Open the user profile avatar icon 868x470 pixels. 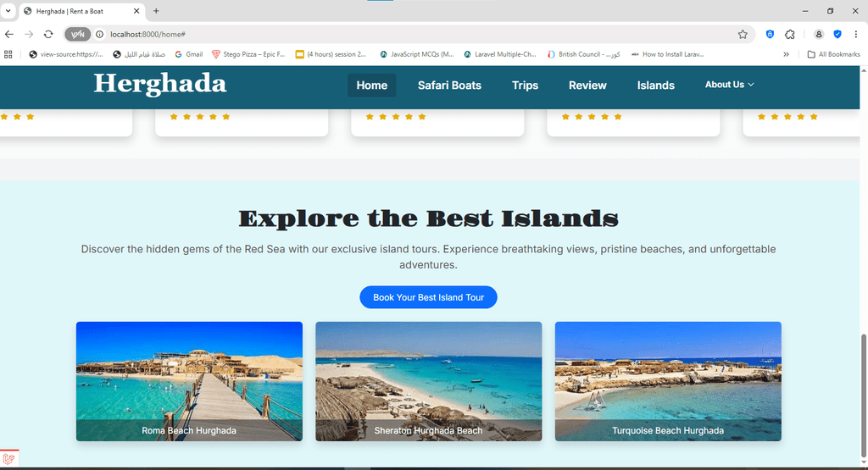819,34
